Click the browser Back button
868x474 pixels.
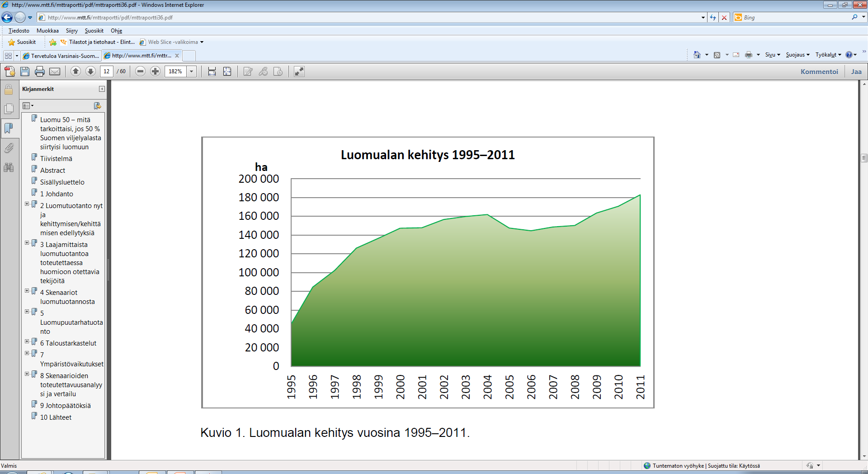tap(7, 18)
